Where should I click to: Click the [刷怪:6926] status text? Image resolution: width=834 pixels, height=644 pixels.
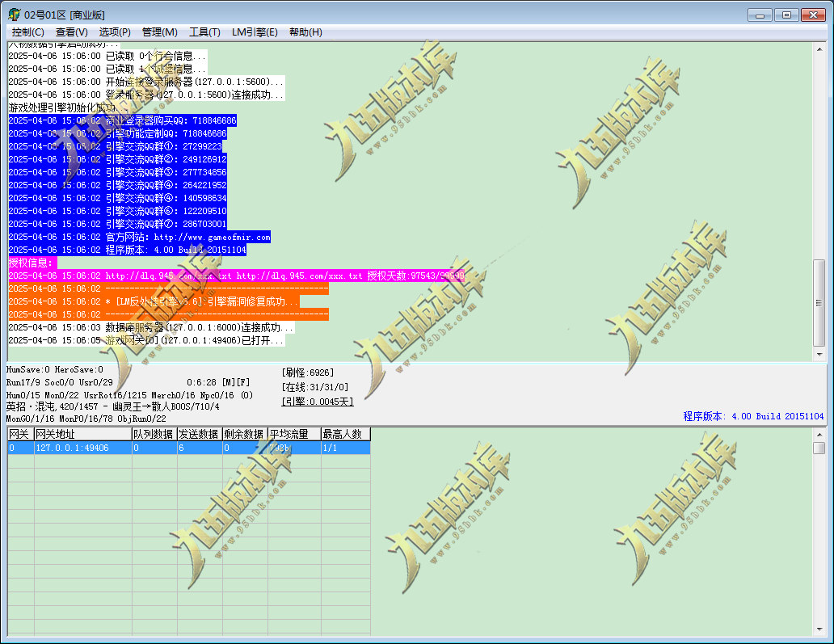pos(308,373)
